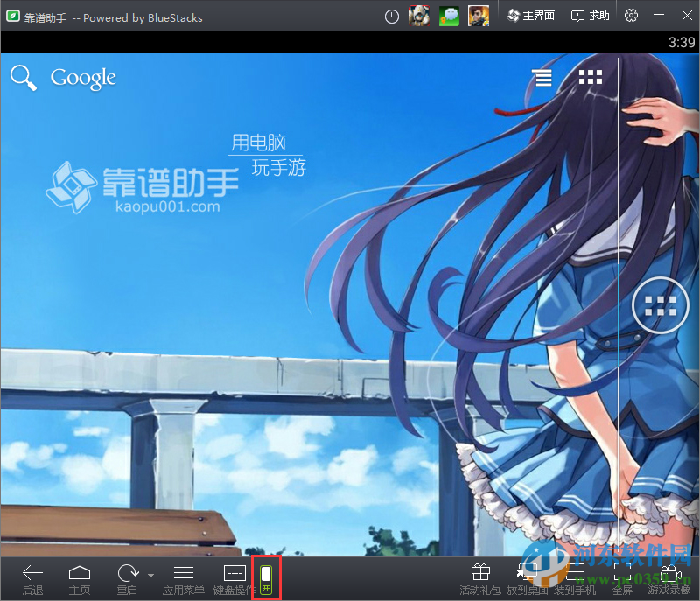Open the list menu icon on home screen
The width and height of the screenshot is (700, 601).
tap(542, 78)
